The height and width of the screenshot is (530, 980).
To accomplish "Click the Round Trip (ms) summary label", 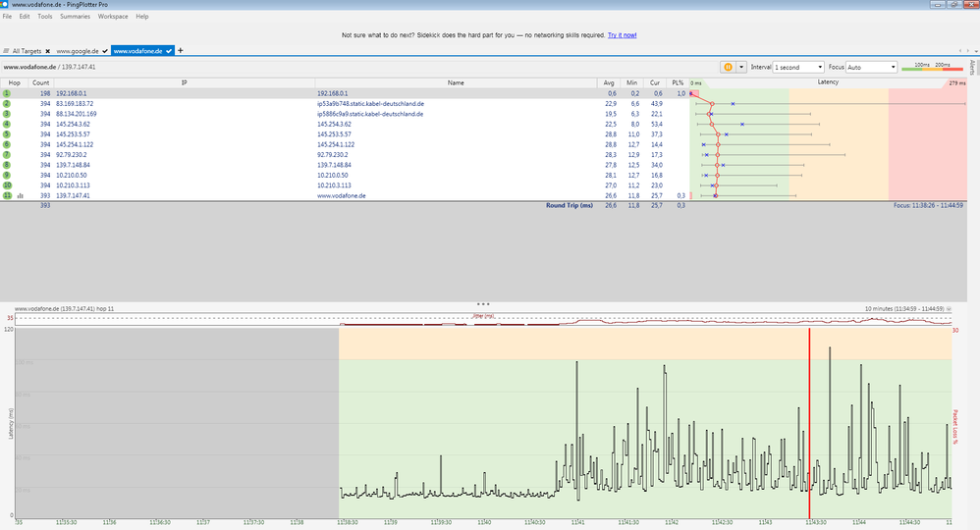I will click(x=570, y=205).
